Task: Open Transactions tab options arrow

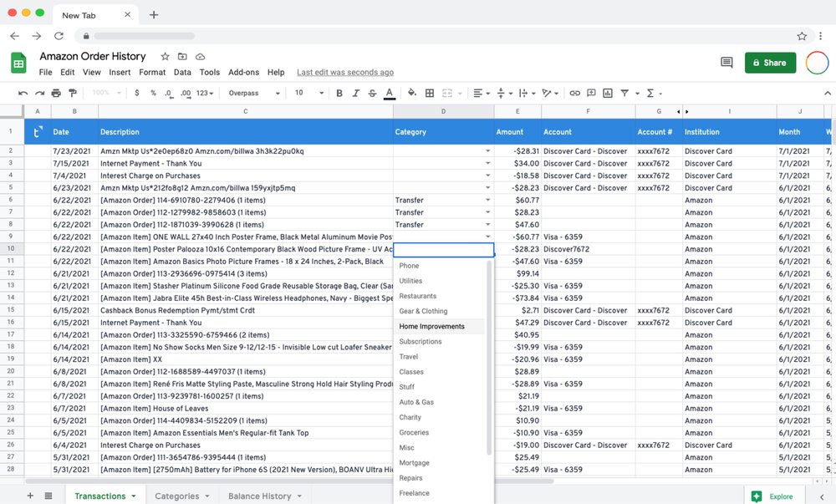Action: click(134, 496)
